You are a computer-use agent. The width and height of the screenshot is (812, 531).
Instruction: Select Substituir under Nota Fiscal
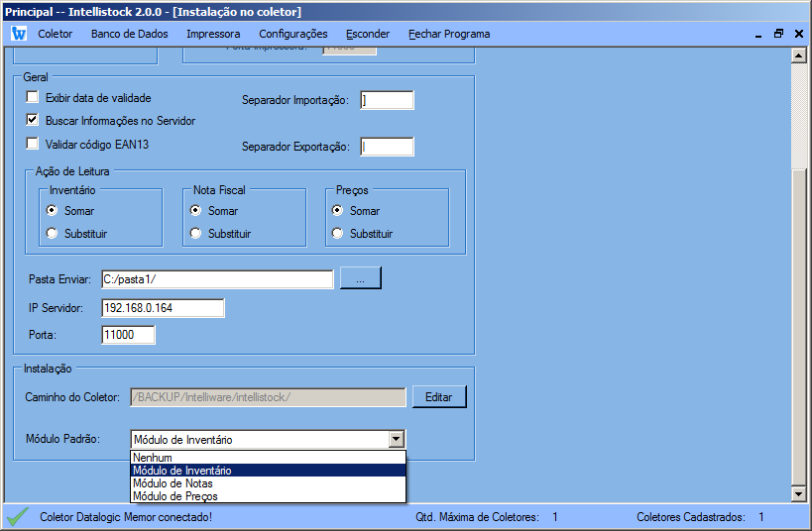[195, 234]
